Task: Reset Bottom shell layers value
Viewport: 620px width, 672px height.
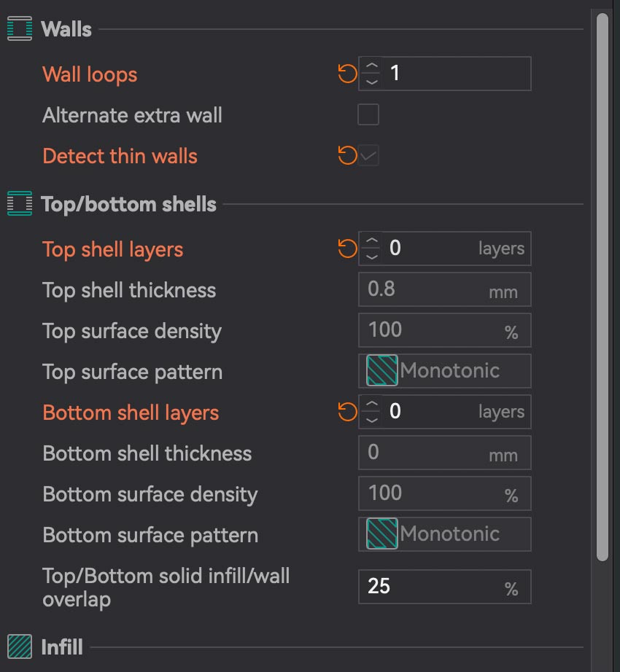Action: (347, 412)
